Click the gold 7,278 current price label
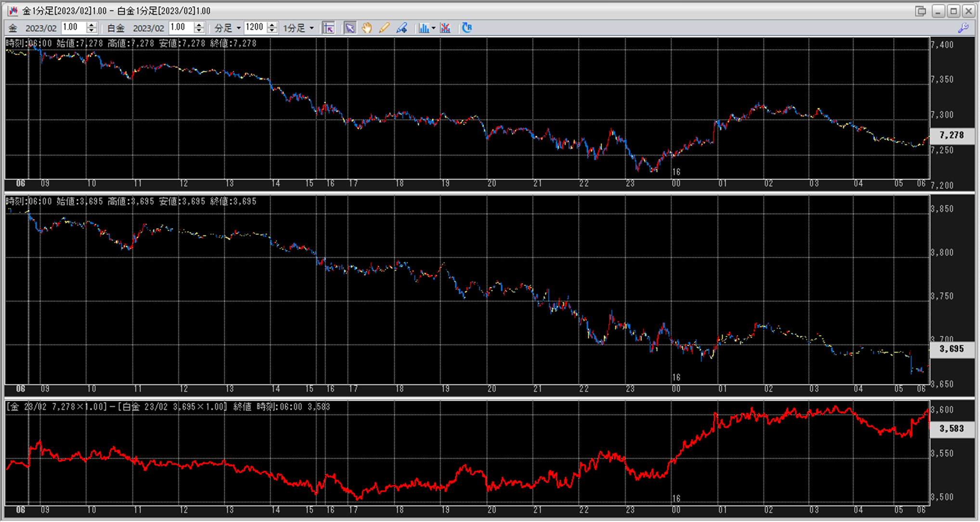Image resolution: width=980 pixels, height=522 pixels. click(x=952, y=135)
